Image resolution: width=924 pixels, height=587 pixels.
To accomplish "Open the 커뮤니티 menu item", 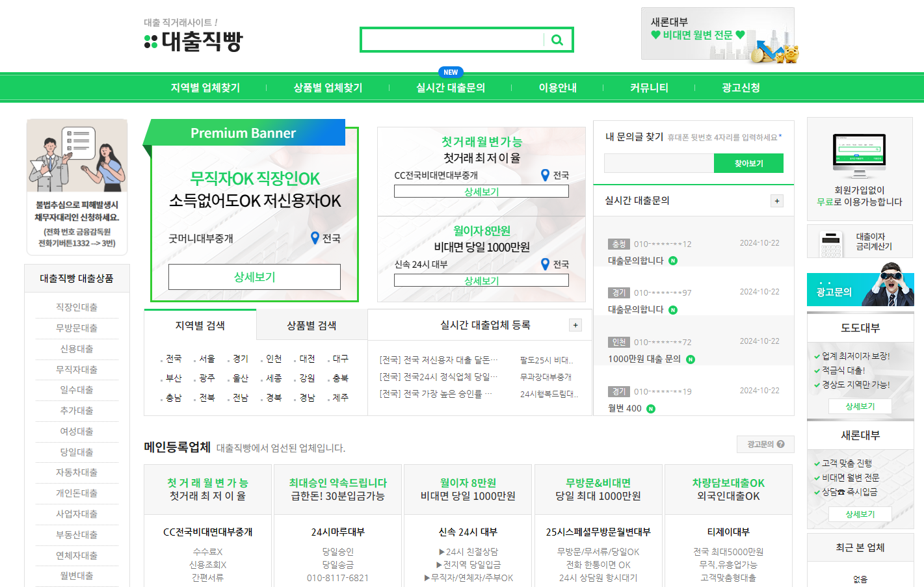I will click(648, 86).
